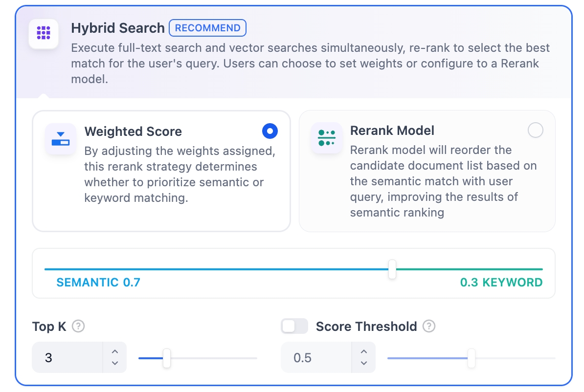
Task: Click the semantic/keyword weight slider handle
Action: [392, 269]
